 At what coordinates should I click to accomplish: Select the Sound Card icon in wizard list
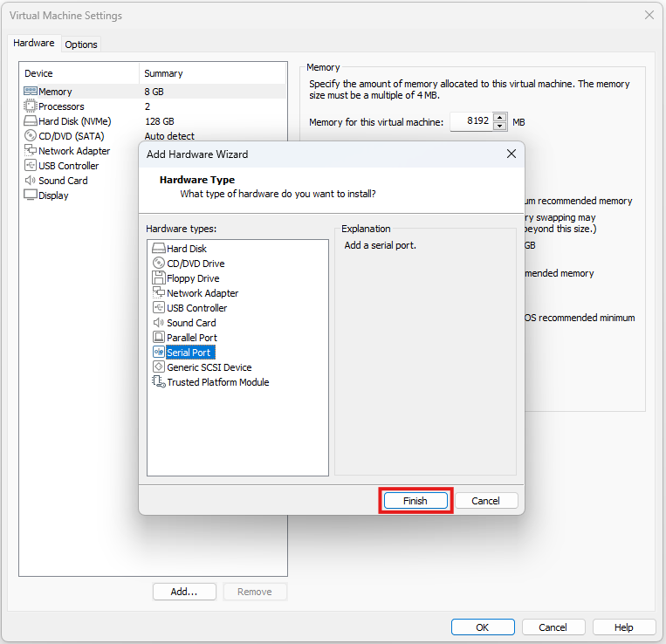pos(159,323)
